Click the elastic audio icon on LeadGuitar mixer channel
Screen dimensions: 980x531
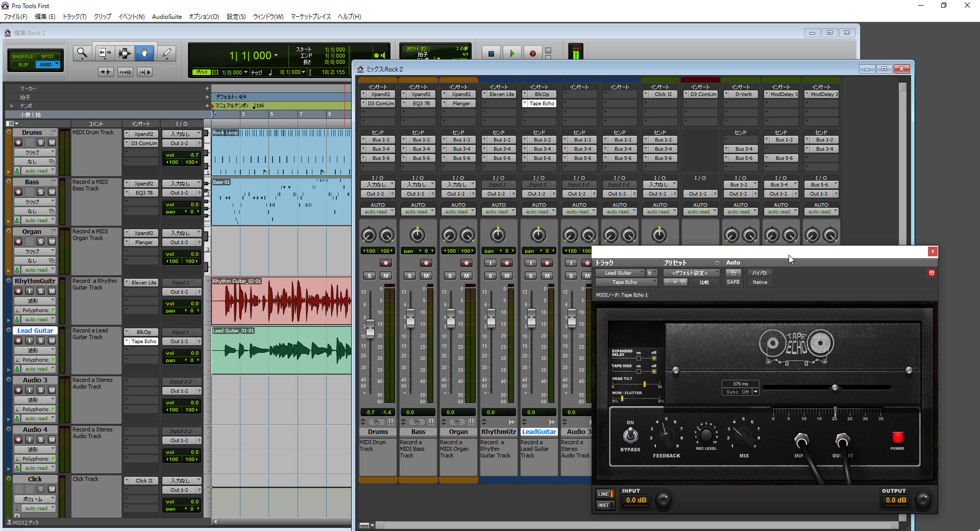pyautogui.click(x=552, y=422)
